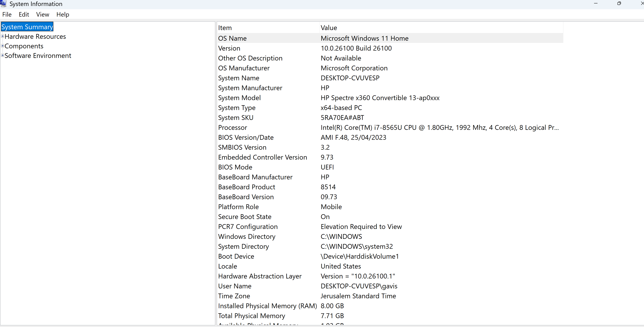The image size is (644, 327).
Task: Select the Hardware Resources label
Action: click(35, 36)
